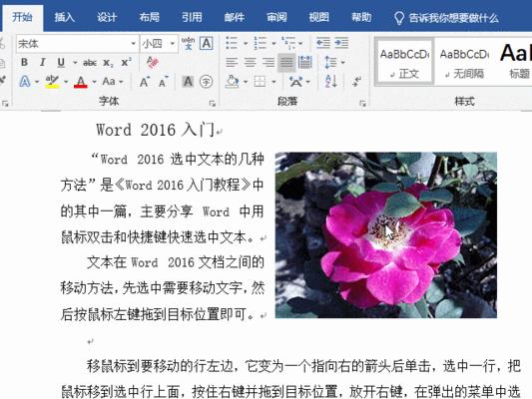Expand font color dropdown arrow
The height and width of the screenshot is (399, 532).
pos(94,82)
